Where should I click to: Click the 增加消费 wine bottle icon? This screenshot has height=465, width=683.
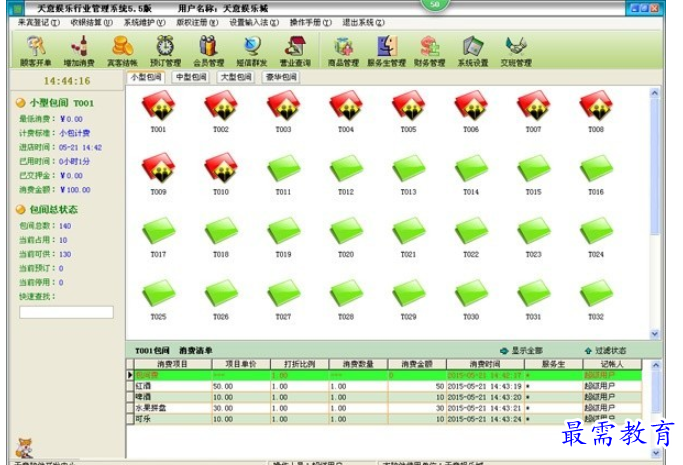(x=79, y=51)
